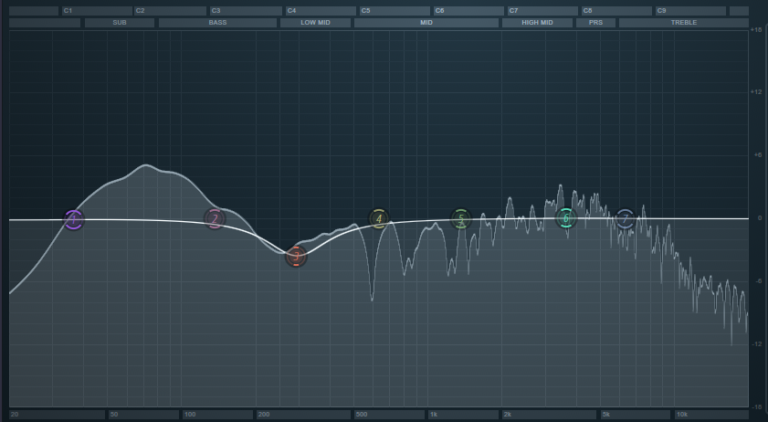768x422 pixels.
Task: Select the BASS frequency range label
Action: tap(216, 22)
